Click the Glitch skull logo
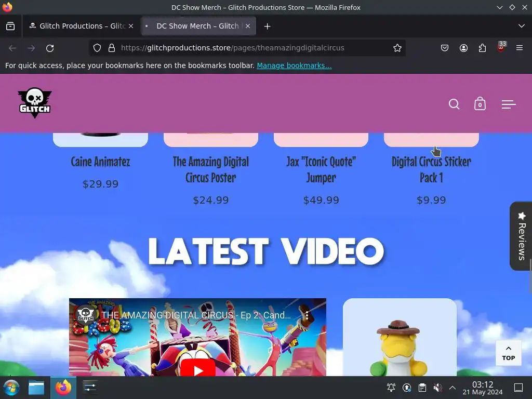 tap(35, 103)
